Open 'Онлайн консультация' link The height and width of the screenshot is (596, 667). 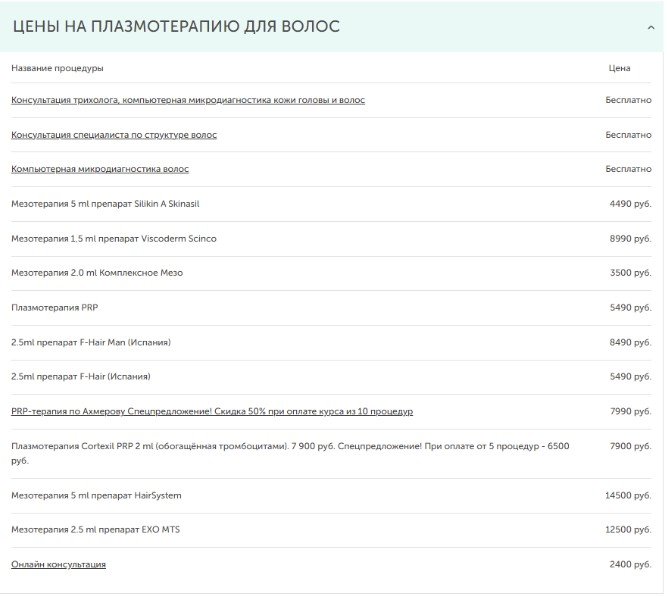point(58,565)
